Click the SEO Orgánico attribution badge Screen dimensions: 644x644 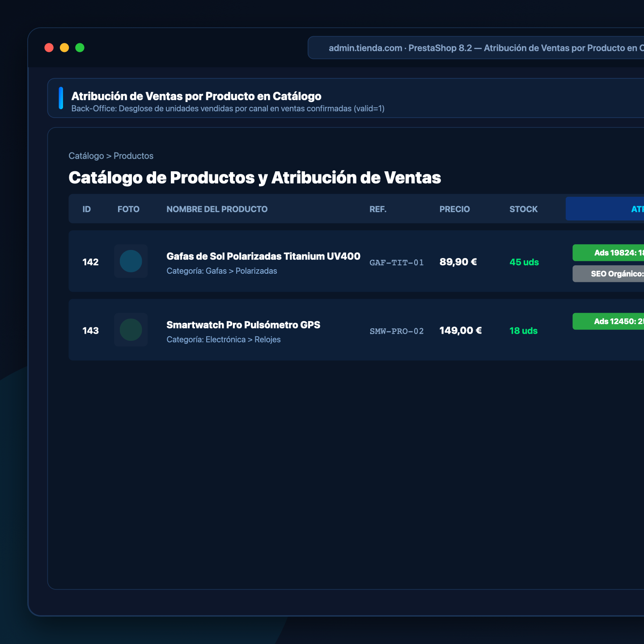pyautogui.click(x=608, y=274)
